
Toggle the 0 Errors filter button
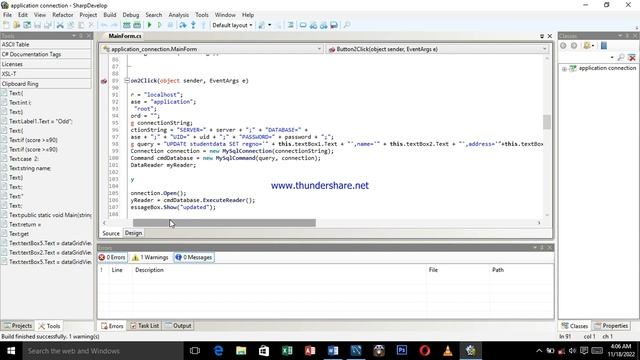[112, 258]
